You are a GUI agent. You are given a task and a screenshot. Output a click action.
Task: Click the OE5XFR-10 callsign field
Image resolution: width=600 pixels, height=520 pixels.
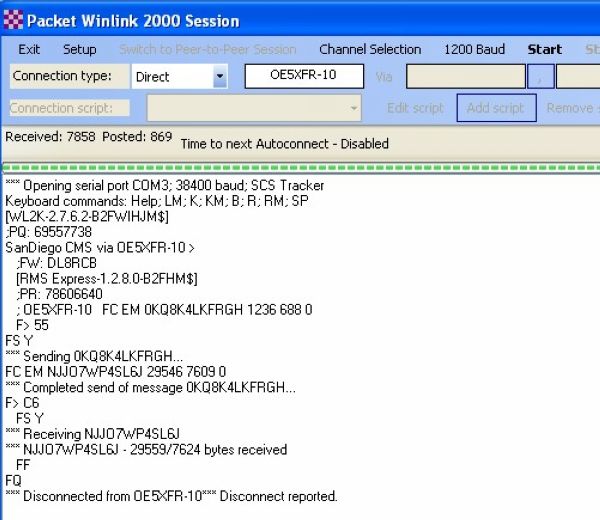(303, 77)
